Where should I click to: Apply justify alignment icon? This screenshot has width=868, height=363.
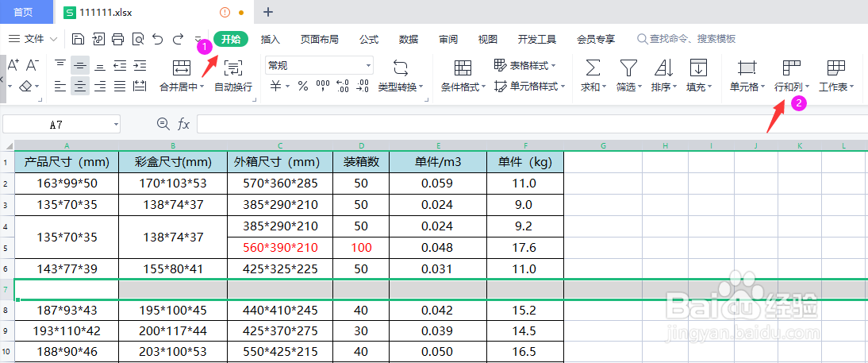(x=120, y=86)
